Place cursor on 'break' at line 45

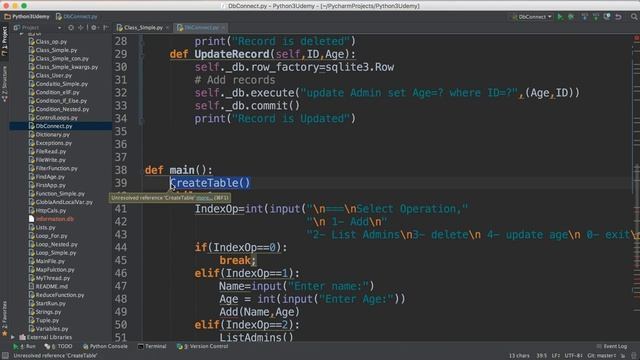[x=235, y=260]
